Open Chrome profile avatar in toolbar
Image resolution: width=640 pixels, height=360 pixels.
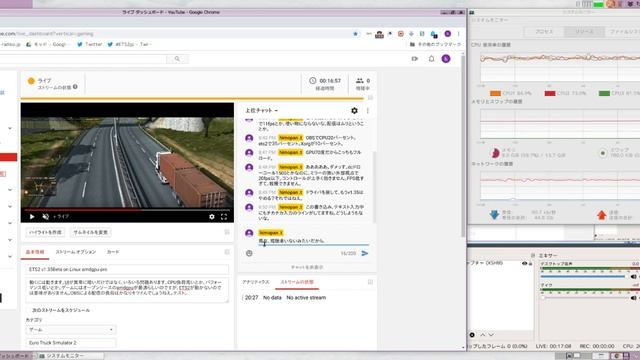pos(448,34)
